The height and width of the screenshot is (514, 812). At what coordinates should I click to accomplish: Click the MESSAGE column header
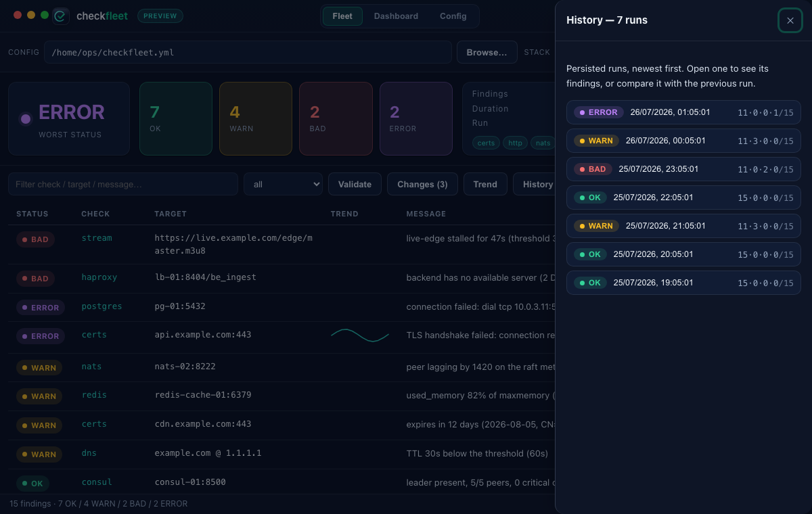click(x=426, y=214)
